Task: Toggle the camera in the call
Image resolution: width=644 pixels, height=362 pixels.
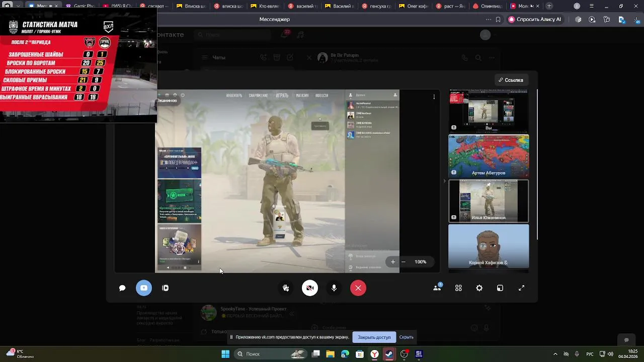Action: [310, 288]
